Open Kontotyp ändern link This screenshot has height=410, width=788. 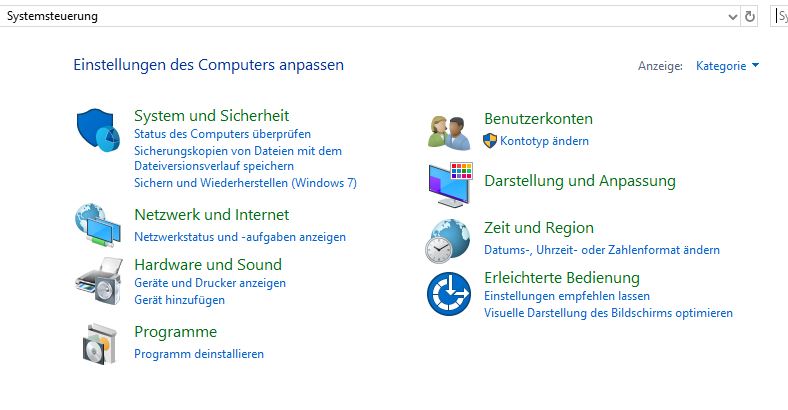(x=544, y=141)
